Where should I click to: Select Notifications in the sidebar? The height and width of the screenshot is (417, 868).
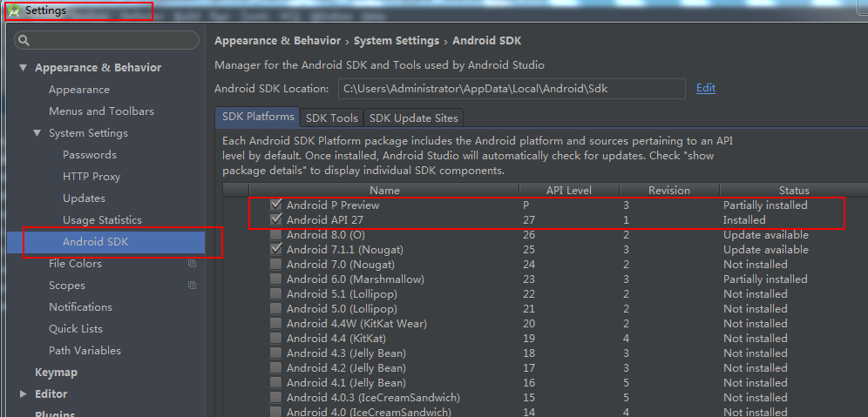[x=80, y=307]
